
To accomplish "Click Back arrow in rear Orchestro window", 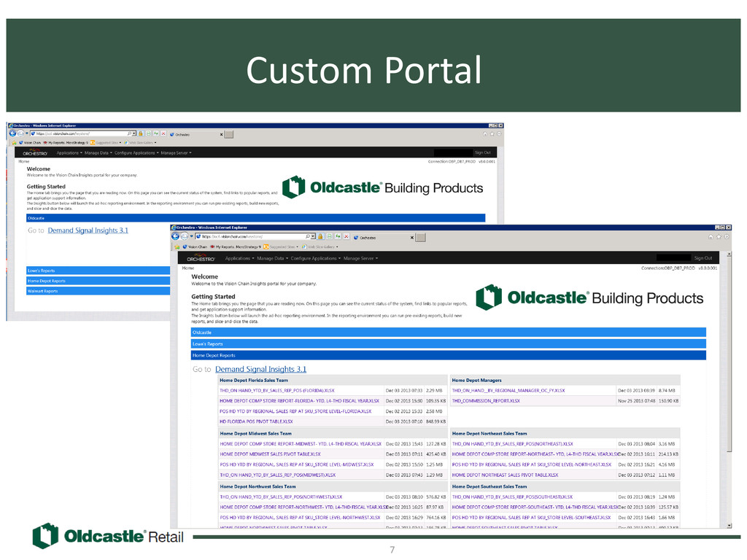I will [x=13, y=133].
